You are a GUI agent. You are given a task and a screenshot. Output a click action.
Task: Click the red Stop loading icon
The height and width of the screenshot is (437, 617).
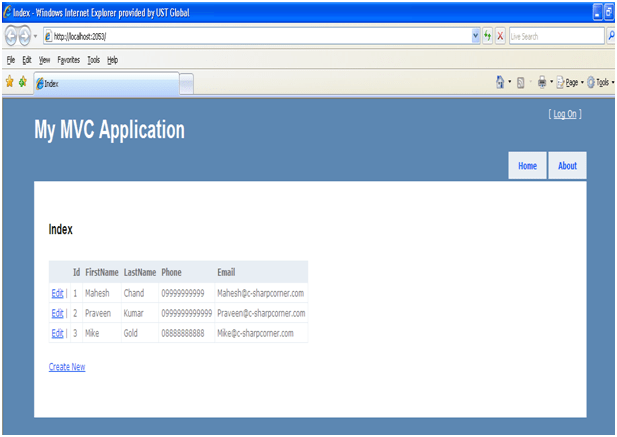pos(499,35)
